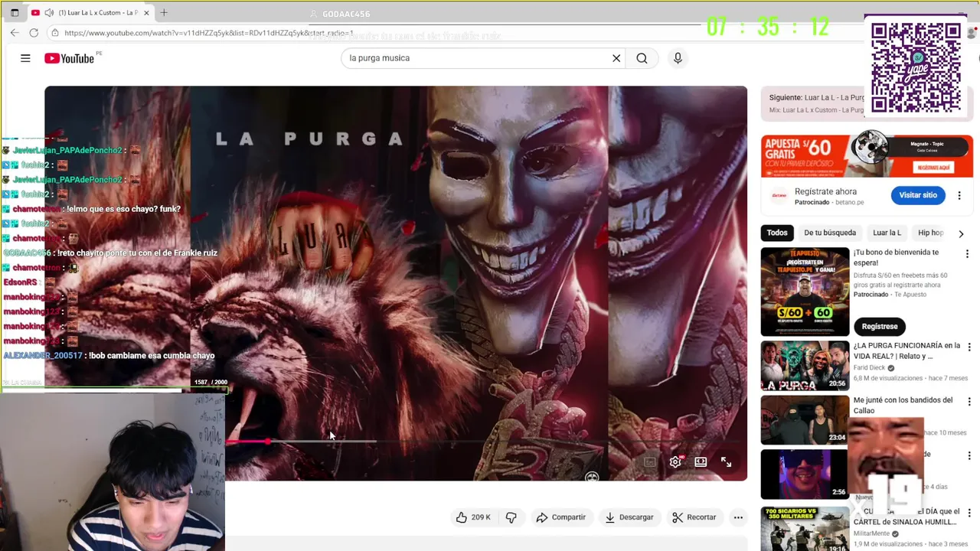980x551 pixels.
Task: Select the browser address bar URL
Action: click(209, 33)
